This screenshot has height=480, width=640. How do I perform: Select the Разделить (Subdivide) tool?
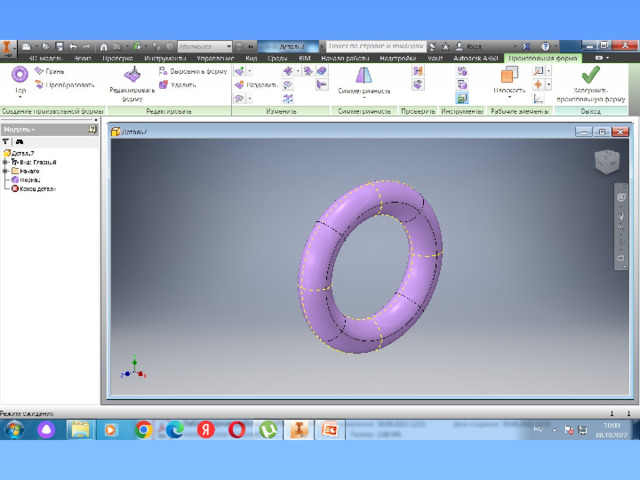click(x=259, y=85)
